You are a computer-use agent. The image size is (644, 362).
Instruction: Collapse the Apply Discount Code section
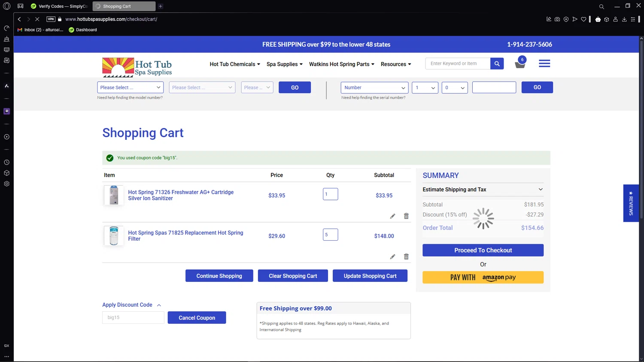[x=131, y=305]
